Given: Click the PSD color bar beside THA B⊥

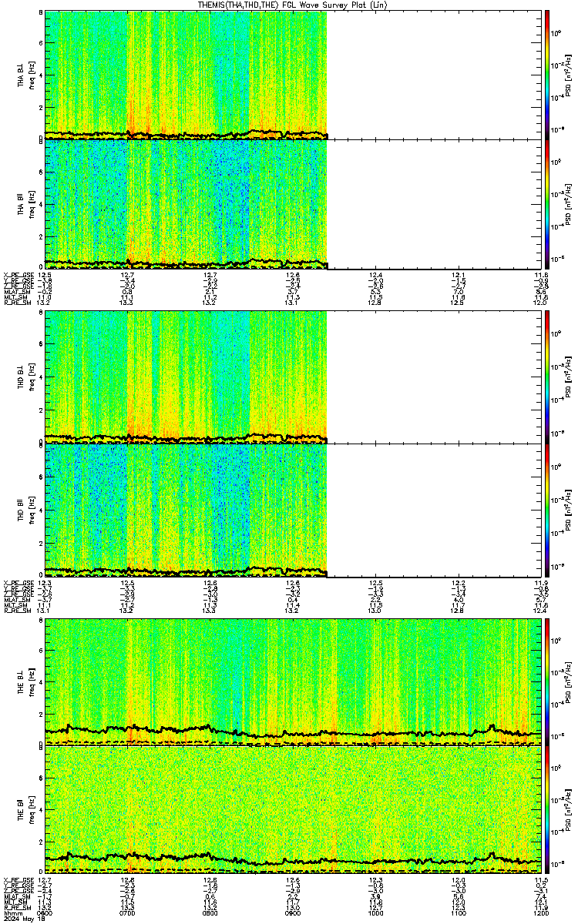Looking at the screenshot, I should [546, 75].
